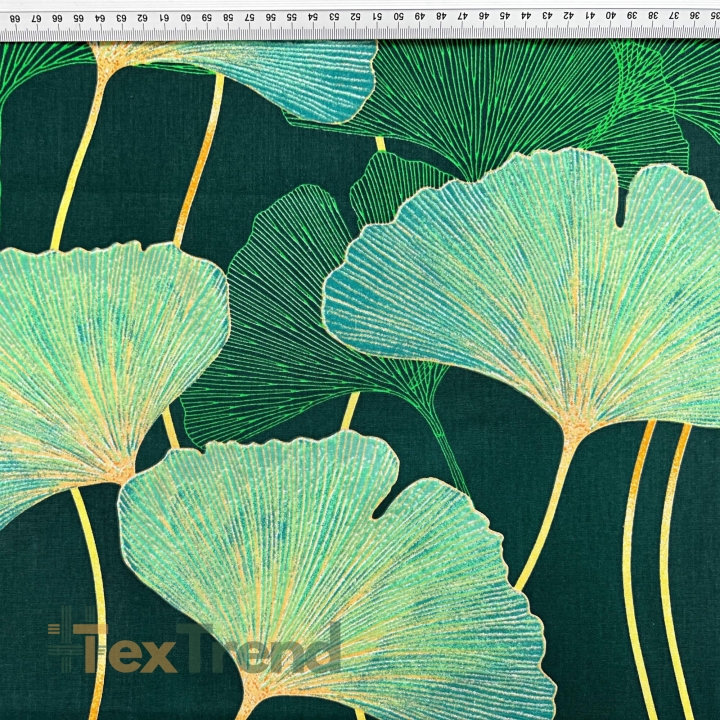The image size is (720, 720).
Task: Click the ruler number 54
Action: point(313,17)
